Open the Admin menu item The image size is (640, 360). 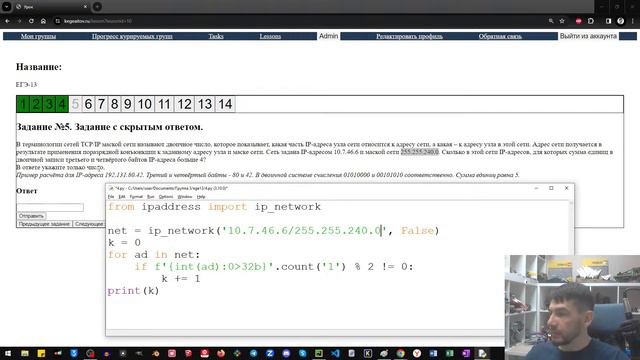coord(329,36)
